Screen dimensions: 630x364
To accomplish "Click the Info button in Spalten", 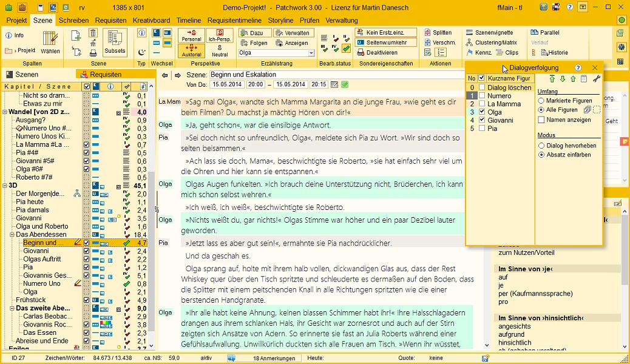I will tap(15, 35).
